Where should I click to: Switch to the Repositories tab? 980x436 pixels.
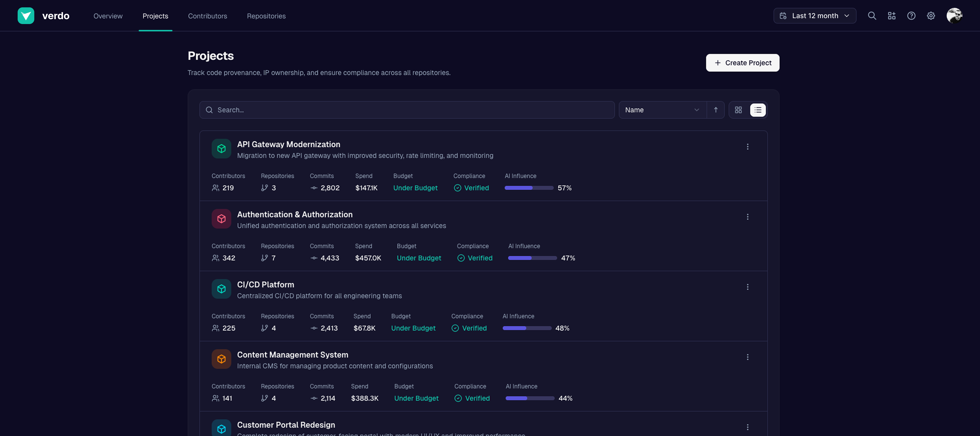[x=266, y=16]
